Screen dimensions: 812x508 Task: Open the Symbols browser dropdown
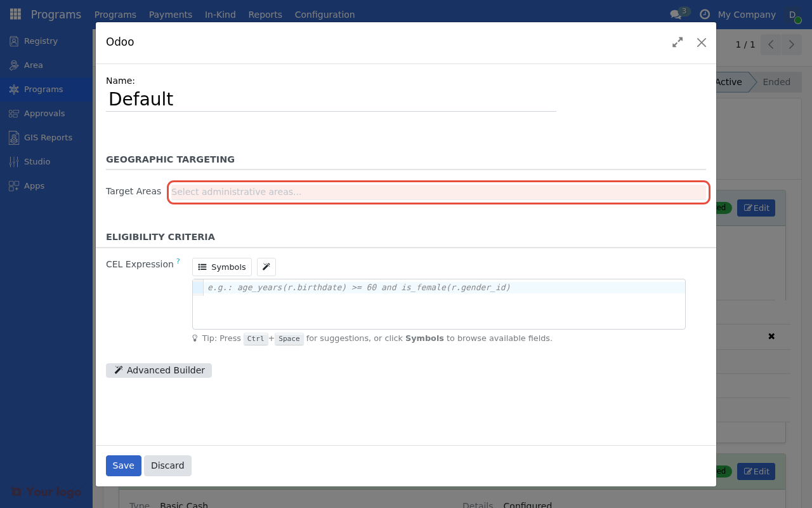tap(221, 267)
